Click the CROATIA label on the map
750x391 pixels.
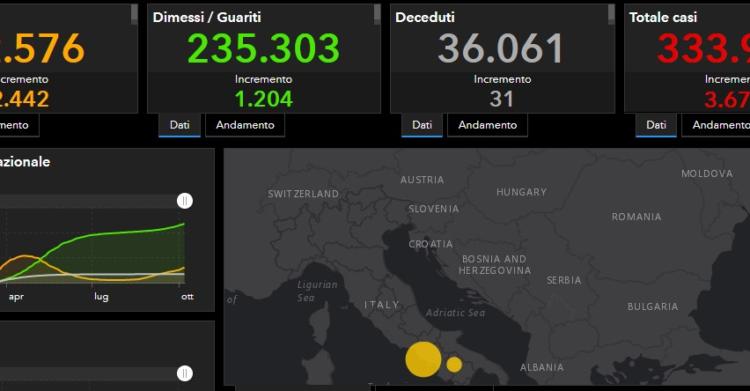430,244
